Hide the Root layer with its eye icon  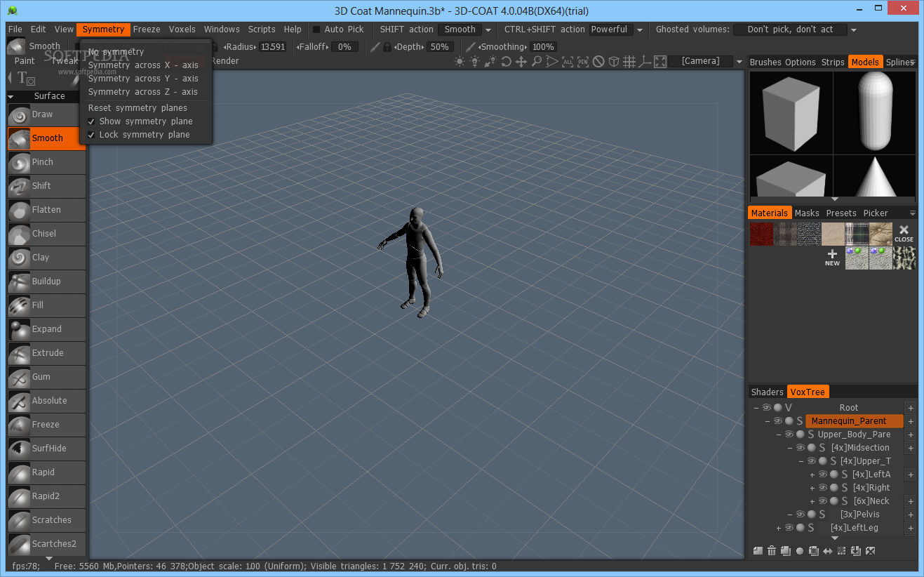point(767,408)
